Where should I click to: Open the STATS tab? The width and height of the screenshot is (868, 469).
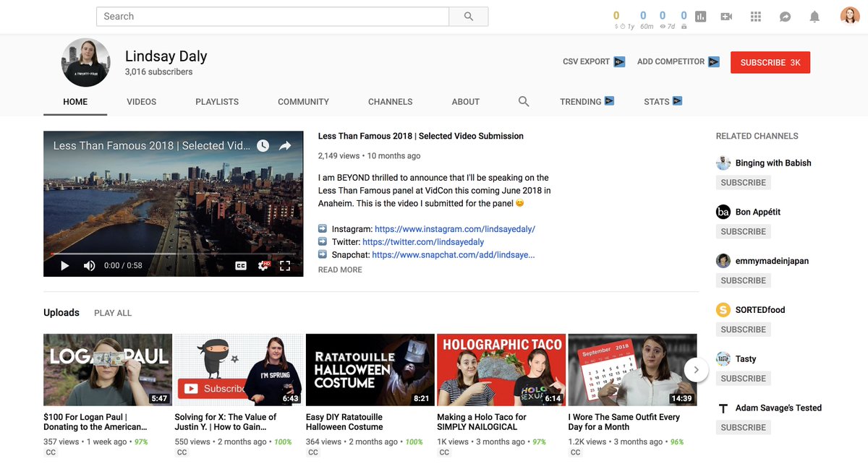coord(663,102)
